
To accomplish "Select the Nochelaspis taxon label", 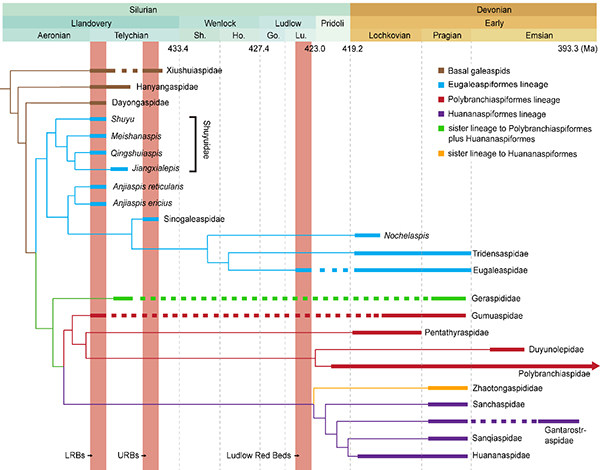I will (x=407, y=236).
